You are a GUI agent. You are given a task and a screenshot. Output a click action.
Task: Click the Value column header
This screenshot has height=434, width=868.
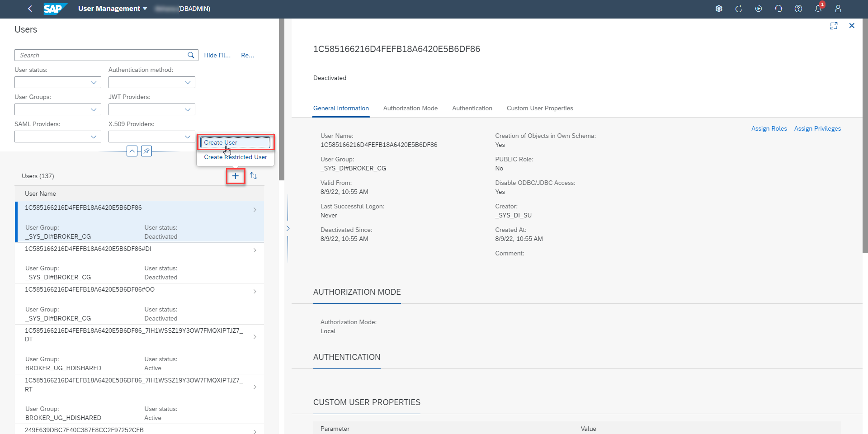589,429
